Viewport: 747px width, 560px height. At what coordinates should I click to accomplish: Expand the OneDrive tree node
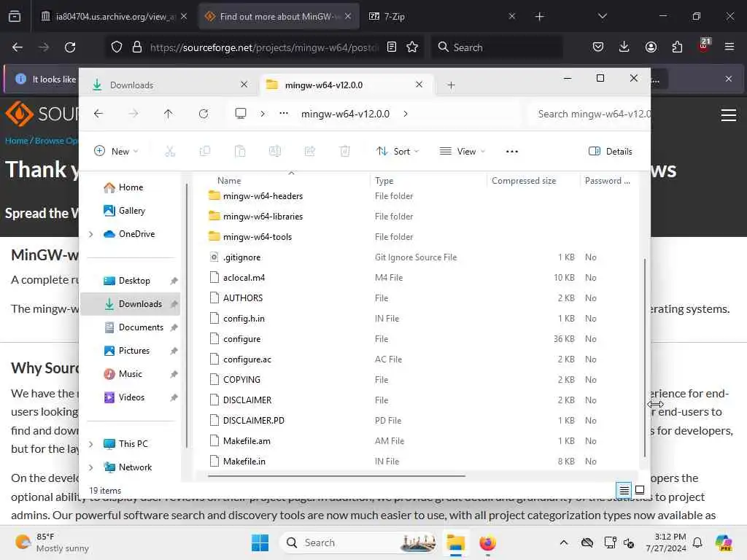click(x=91, y=234)
